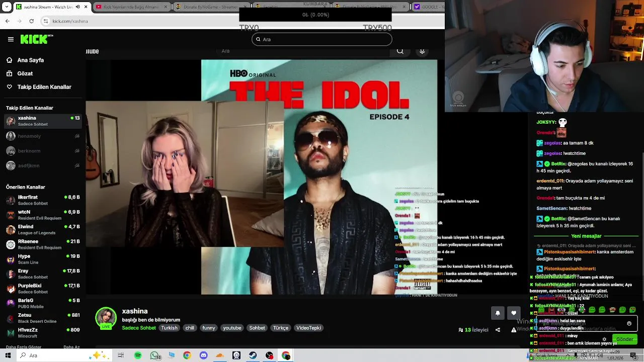Open the emoji picker in chat input
Image resolution: width=644 pixels, height=362 pixels.
tap(629, 324)
